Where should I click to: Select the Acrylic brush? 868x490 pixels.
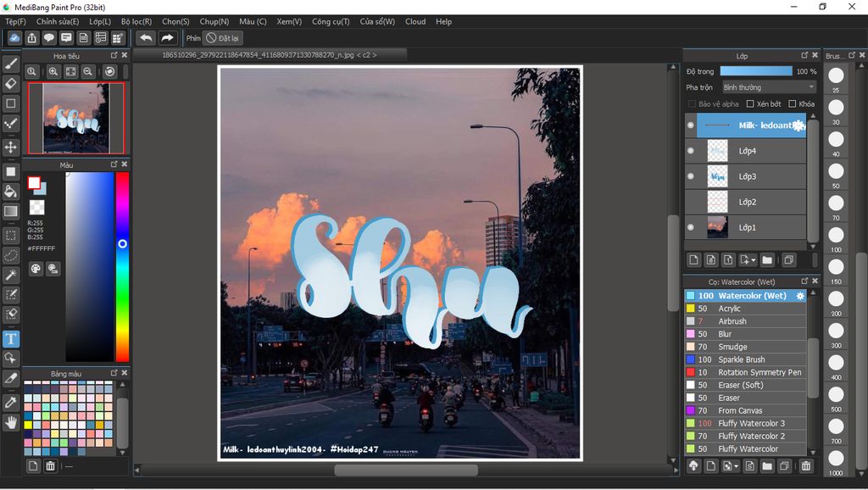pos(745,309)
